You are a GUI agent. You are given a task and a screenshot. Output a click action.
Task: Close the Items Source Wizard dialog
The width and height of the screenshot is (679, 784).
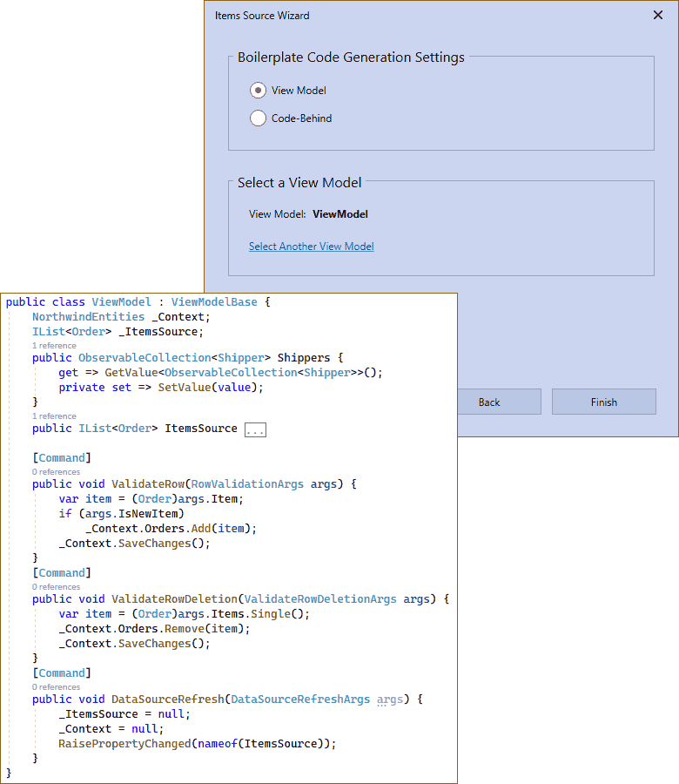[x=658, y=15]
